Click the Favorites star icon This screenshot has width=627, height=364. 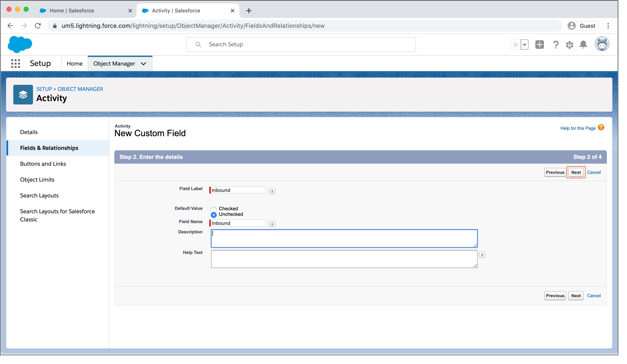[x=515, y=45]
